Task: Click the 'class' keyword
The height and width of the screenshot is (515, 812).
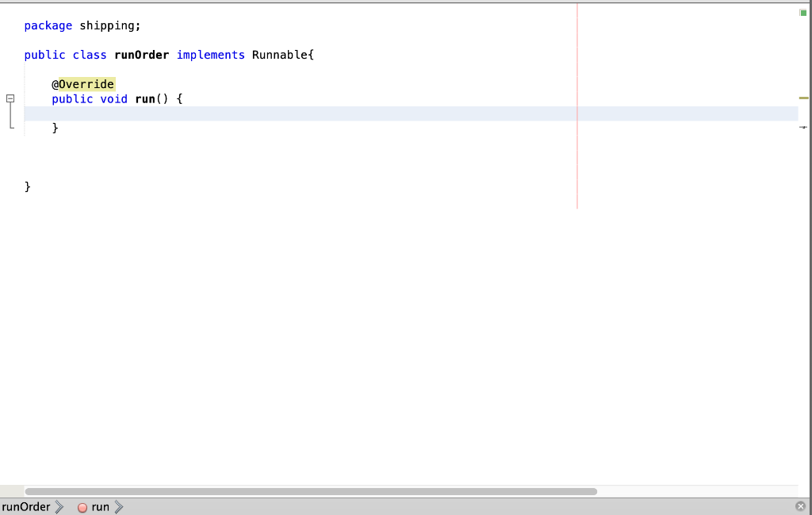Action: click(90, 55)
